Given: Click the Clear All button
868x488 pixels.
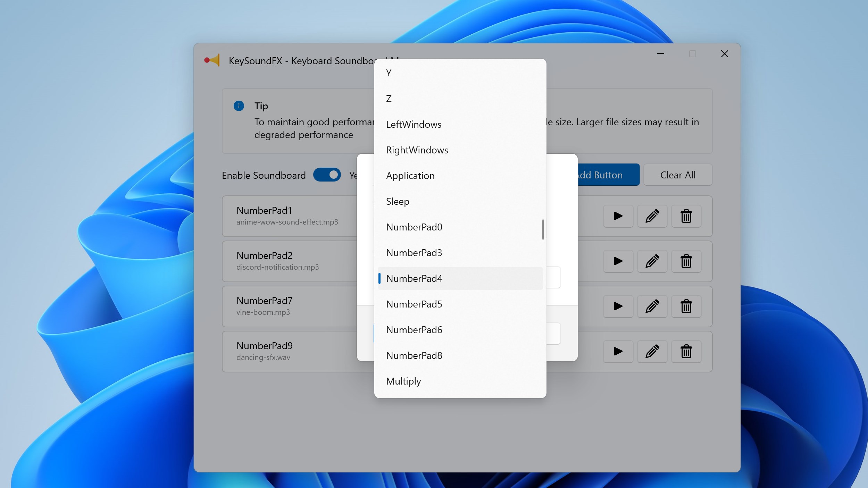Looking at the screenshot, I should click(x=678, y=175).
